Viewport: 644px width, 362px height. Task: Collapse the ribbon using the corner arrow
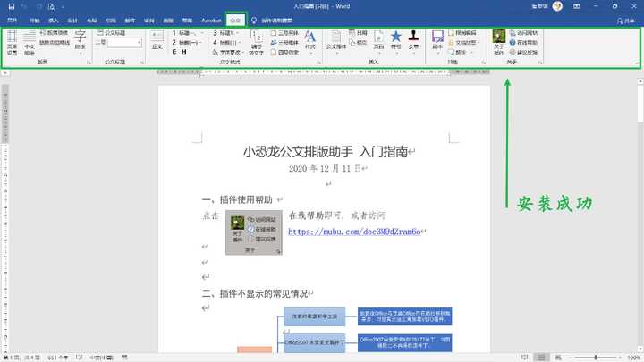point(637,63)
